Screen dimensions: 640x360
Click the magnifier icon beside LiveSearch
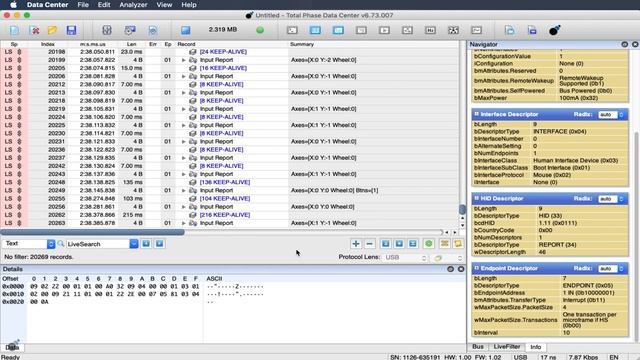pos(61,244)
